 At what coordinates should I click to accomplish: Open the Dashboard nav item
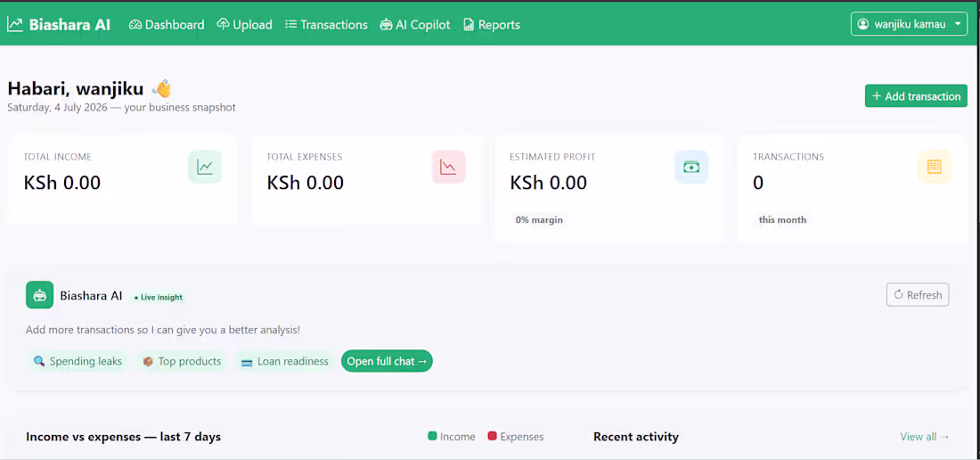tap(167, 25)
